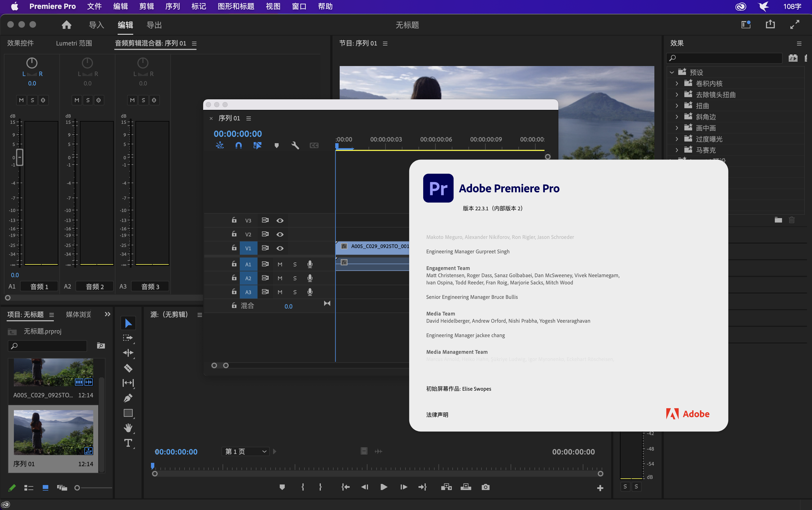
Task: Click the 法律声明 link in the About dialog
Action: pyautogui.click(x=437, y=415)
